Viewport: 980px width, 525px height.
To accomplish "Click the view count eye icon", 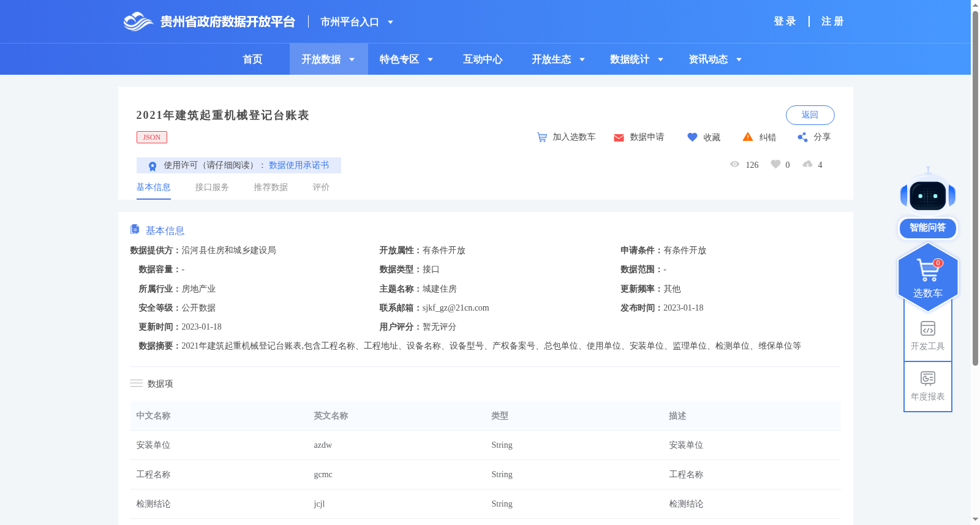I will [x=735, y=164].
